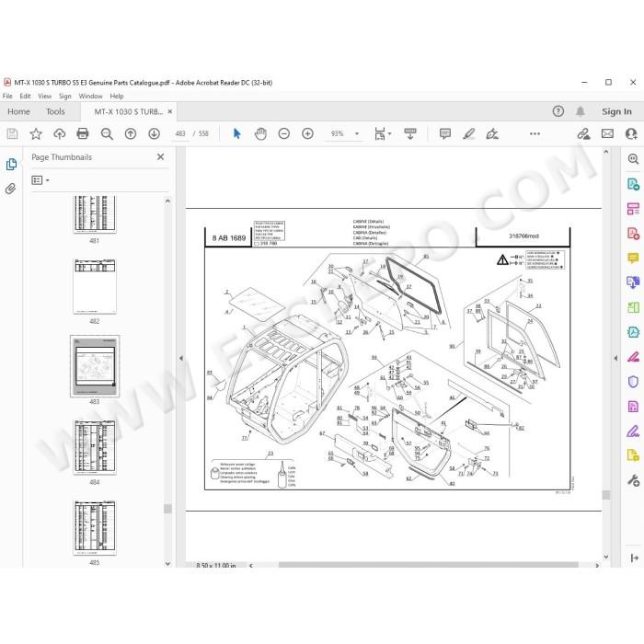
Task: Show more tools ellipsis
Action: click(x=535, y=134)
